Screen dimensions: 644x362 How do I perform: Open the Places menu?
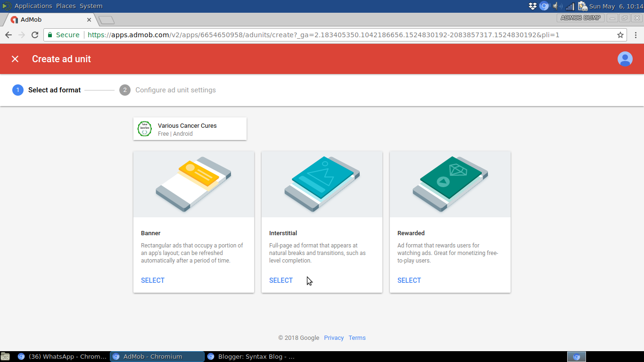click(66, 6)
